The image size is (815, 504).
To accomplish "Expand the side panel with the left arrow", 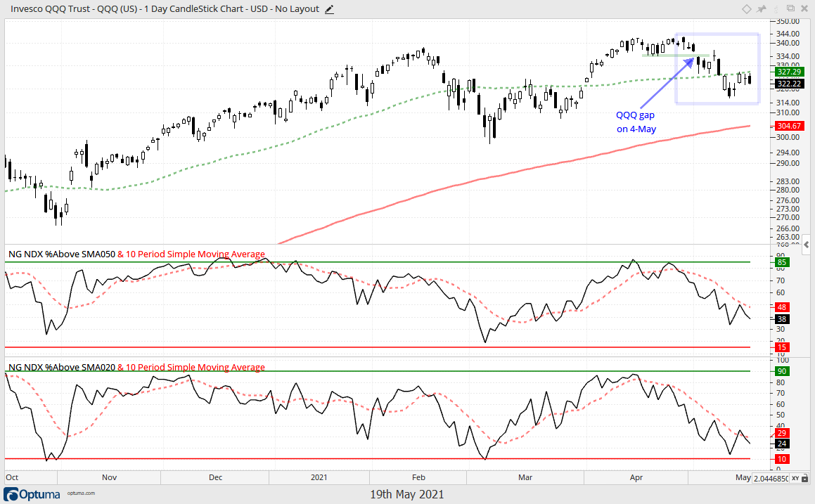I will point(806,244).
